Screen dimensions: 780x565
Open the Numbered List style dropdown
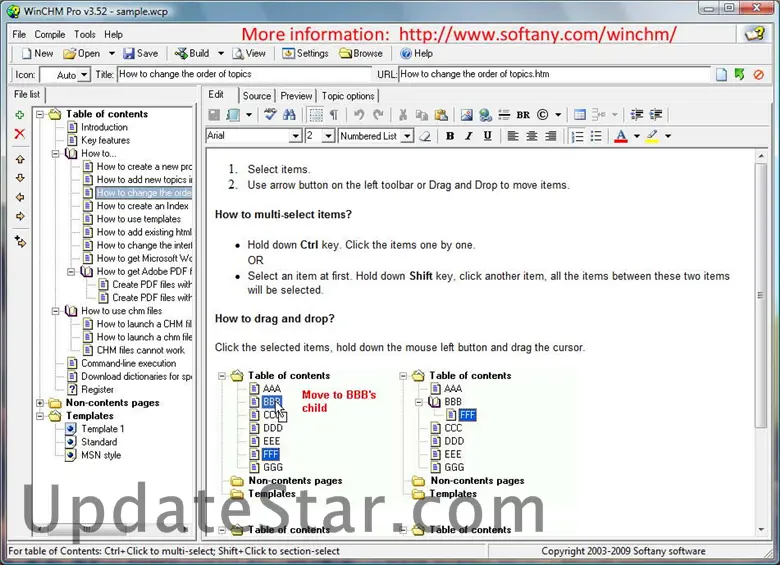coord(407,136)
